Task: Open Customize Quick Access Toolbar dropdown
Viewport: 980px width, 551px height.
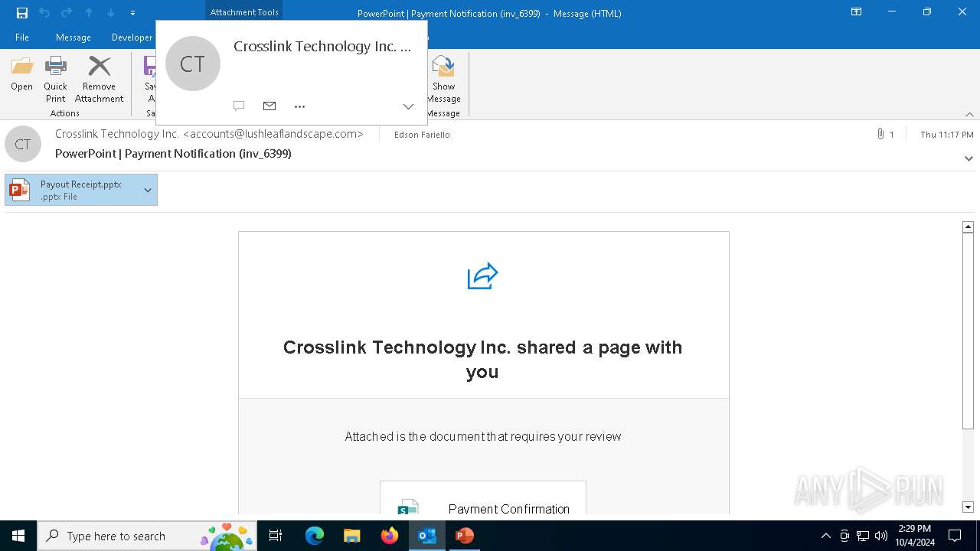Action: (132, 13)
